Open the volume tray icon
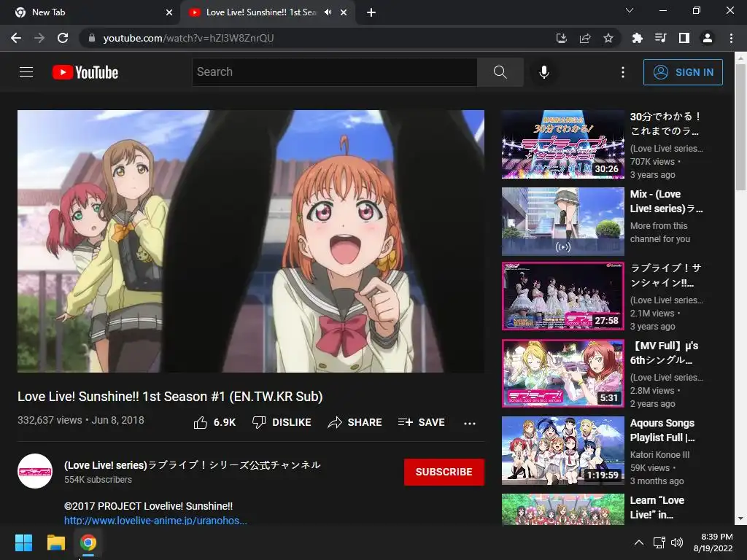This screenshot has height=560, width=747. tap(676, 542)
